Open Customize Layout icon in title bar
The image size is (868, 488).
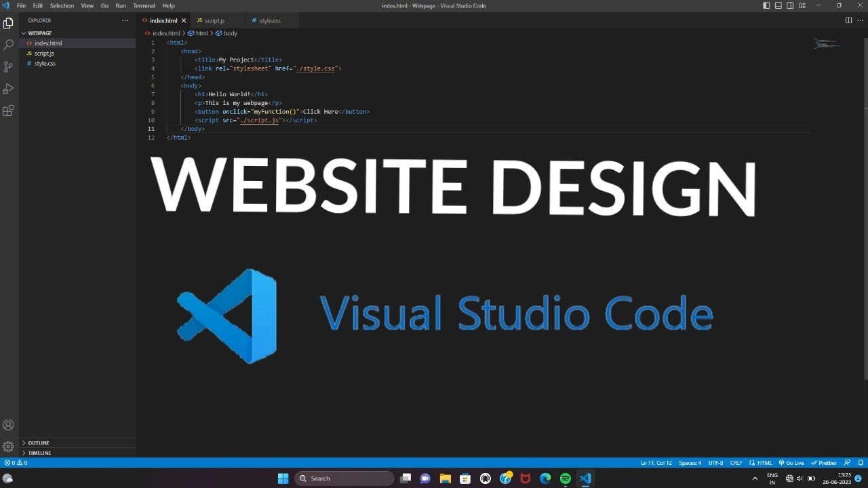802,5
